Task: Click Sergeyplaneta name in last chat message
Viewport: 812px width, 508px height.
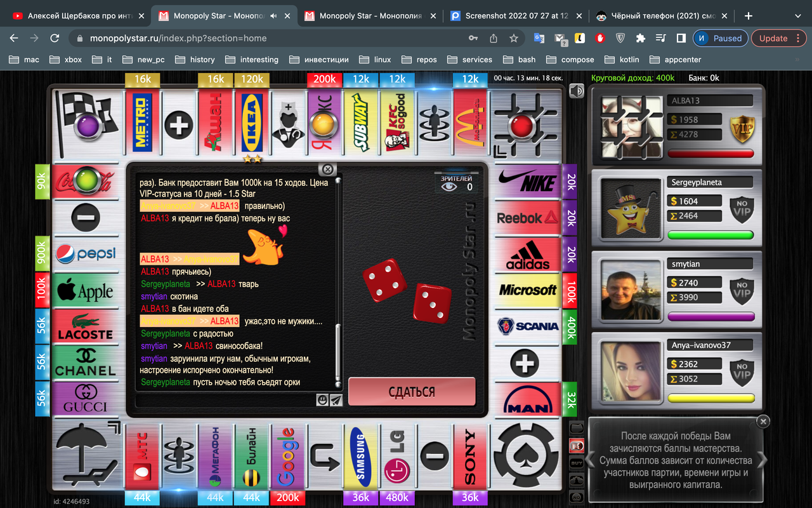Action: [x=166, y=382]
